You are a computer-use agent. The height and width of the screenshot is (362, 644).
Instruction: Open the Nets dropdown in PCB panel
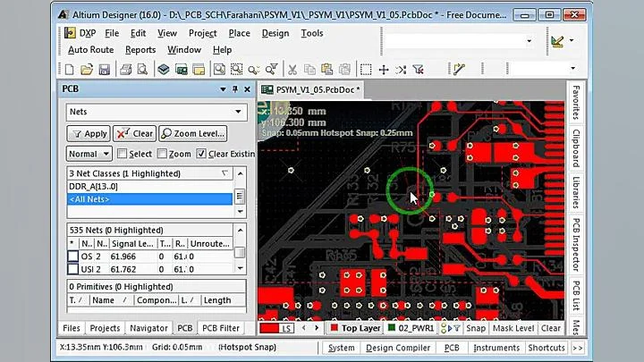(157, 112)
